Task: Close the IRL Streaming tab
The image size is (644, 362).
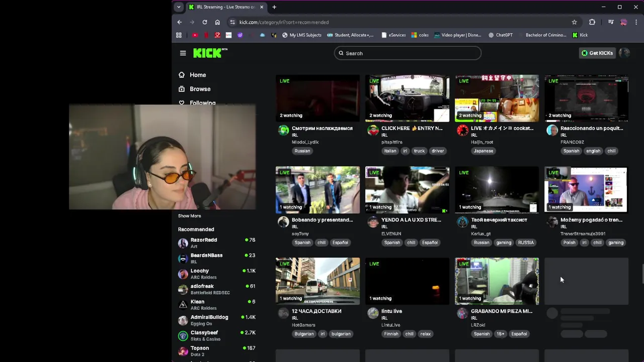Action: point(262,7)
